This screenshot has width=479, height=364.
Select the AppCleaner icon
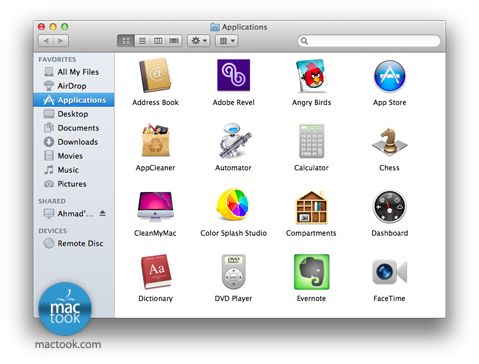[156, 140]
